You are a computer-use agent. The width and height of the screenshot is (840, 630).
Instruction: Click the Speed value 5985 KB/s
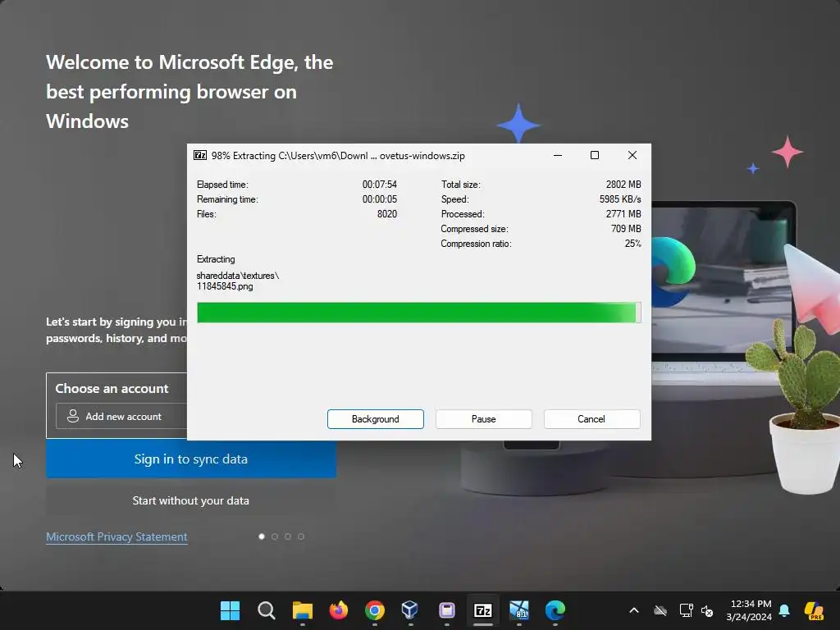tap(620, 199)
